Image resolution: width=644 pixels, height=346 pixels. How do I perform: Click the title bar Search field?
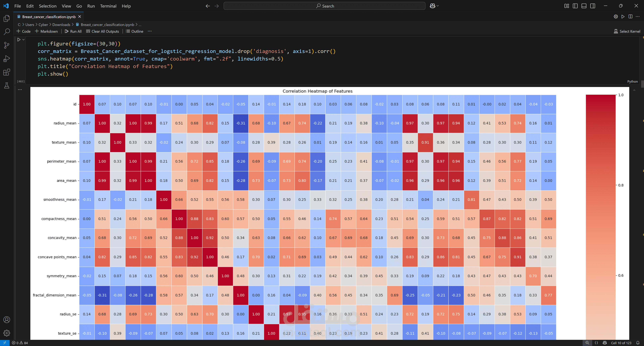pyautogui.click(x=324, y=6)
